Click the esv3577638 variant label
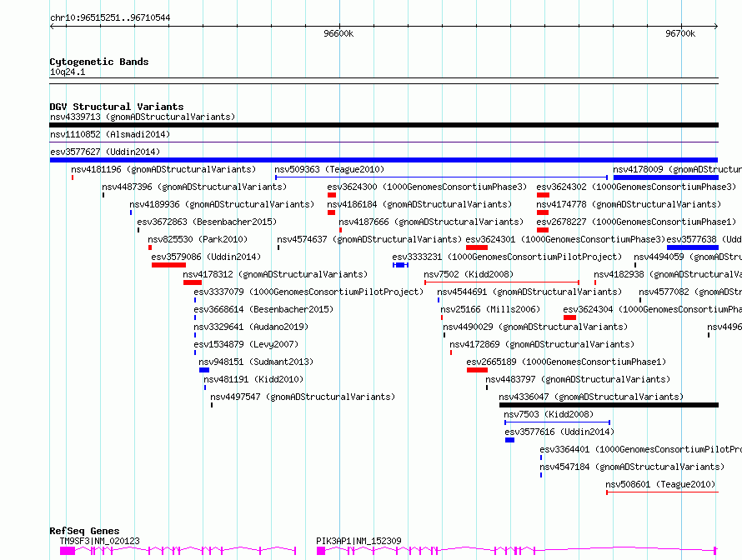The width and height of the screenshot is (742, 560). coord(704,239)
